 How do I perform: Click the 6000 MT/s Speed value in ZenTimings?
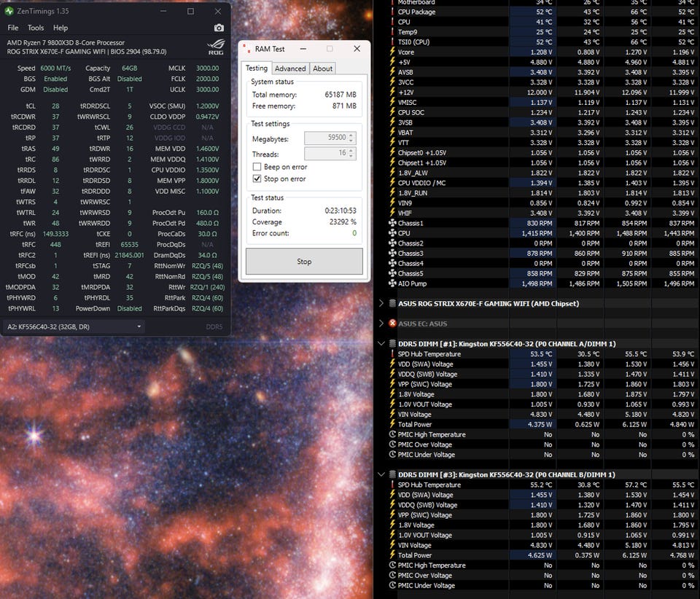point(55,68)
